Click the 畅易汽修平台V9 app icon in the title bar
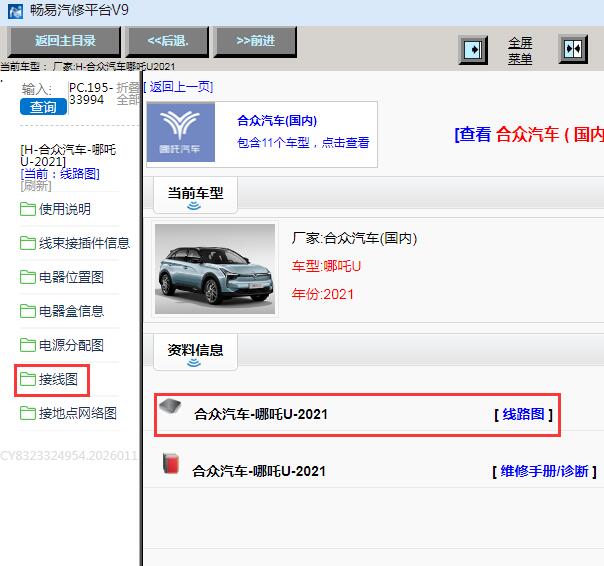Screen dimensions: 604x566 pos(15,11)
